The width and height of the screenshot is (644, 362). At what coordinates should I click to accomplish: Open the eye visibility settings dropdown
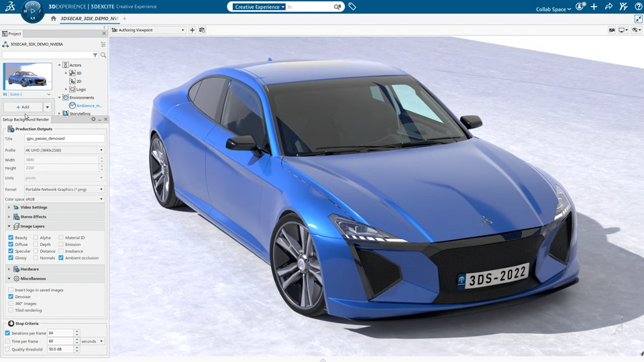[x=636, y=30]
